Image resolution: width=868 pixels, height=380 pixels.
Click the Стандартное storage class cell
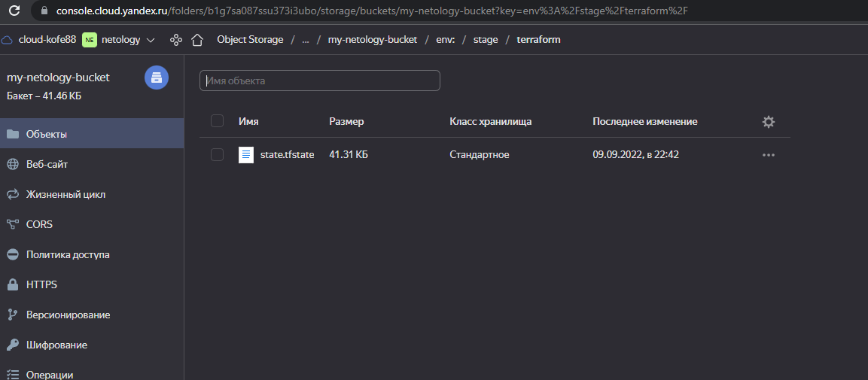(x=480, y=155)
